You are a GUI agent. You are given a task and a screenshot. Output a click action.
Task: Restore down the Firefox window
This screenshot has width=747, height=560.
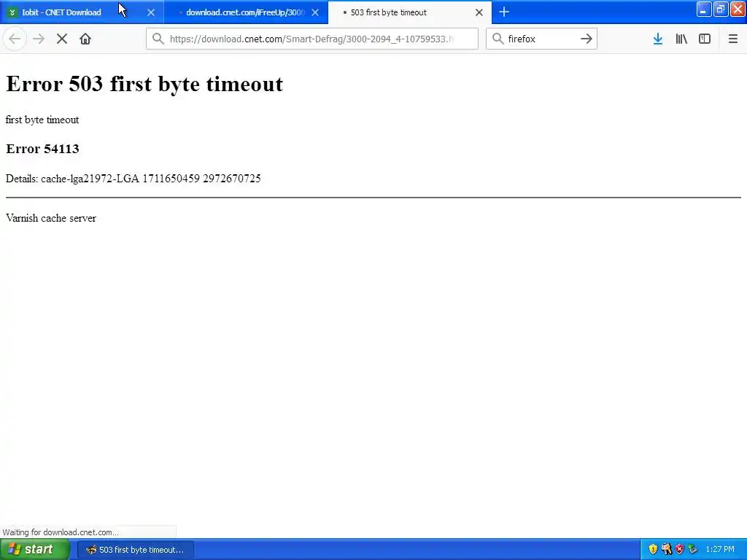pyautogui.click(x=720, y=9)
